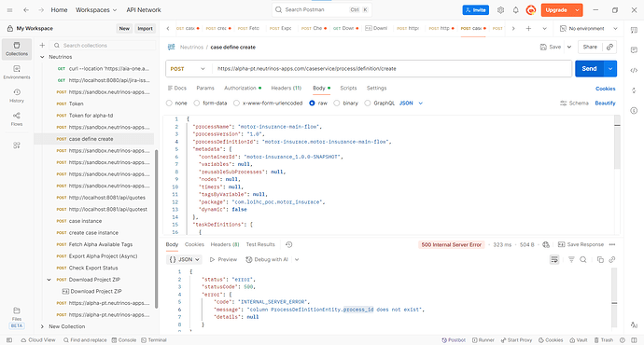Image resolution: width=644 pixels, height=345 pixels.
Task: Open the 'Token for alpha-td' request
Action: pos(91,116)
